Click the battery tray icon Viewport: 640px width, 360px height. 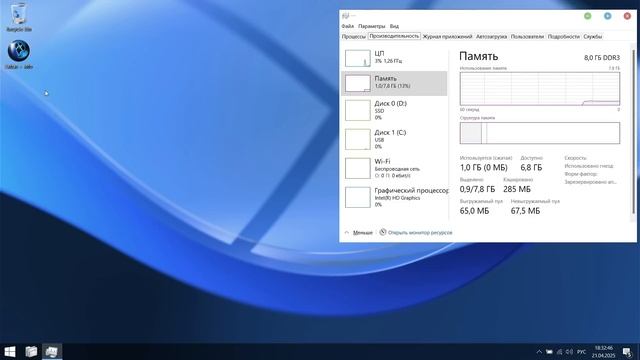(x=549, y=352)
